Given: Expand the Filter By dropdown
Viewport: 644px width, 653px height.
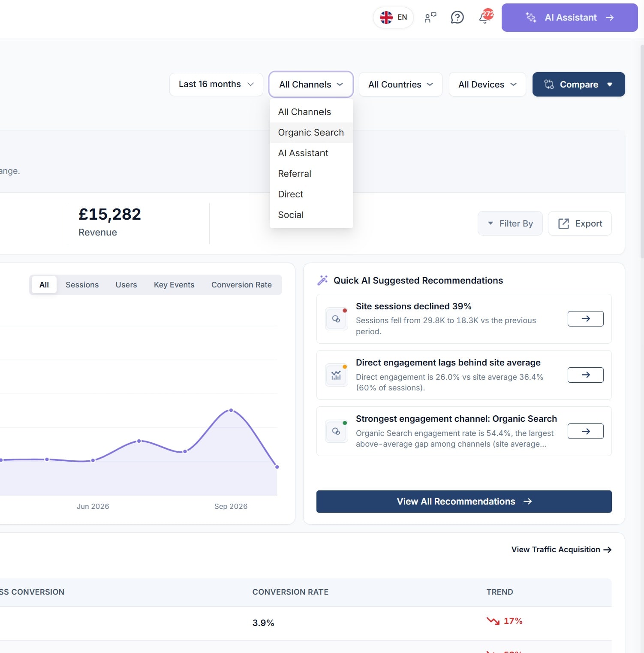Looking at the screenshot, I should [x=510, y=224].
